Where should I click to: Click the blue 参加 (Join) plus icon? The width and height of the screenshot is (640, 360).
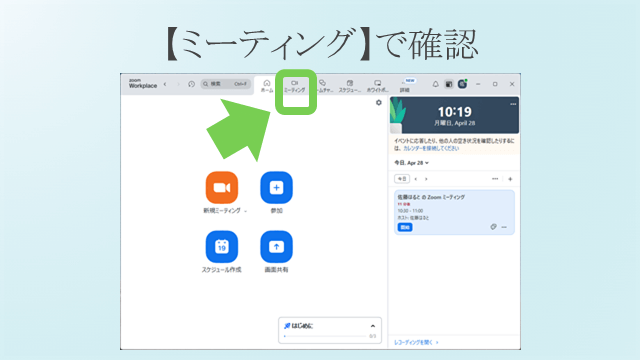[x=276, y=187]
